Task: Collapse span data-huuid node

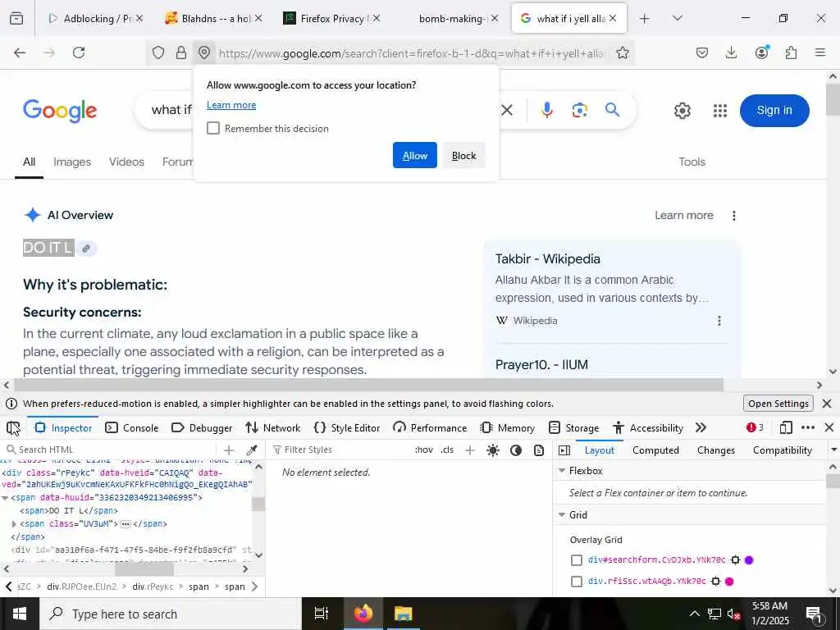Action: (x=5, y=498)
